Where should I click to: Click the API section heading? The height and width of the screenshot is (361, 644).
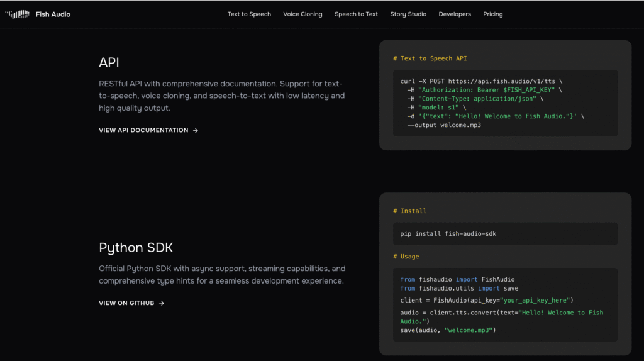pyautogui.click(x=109, y=62)
